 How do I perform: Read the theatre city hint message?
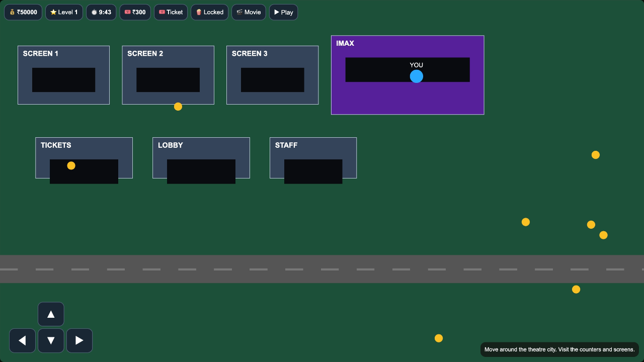559,349
